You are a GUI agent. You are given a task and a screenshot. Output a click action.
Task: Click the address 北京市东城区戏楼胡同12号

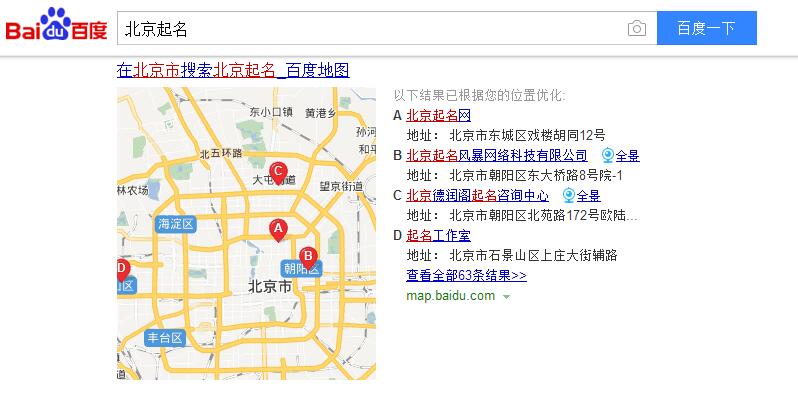(x=528, y=135)
